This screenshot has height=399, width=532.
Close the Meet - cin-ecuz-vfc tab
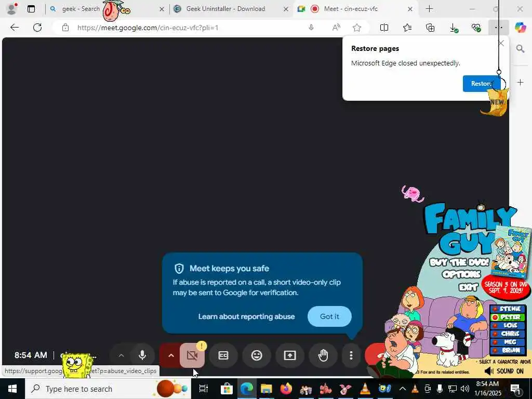click(410, 9)
